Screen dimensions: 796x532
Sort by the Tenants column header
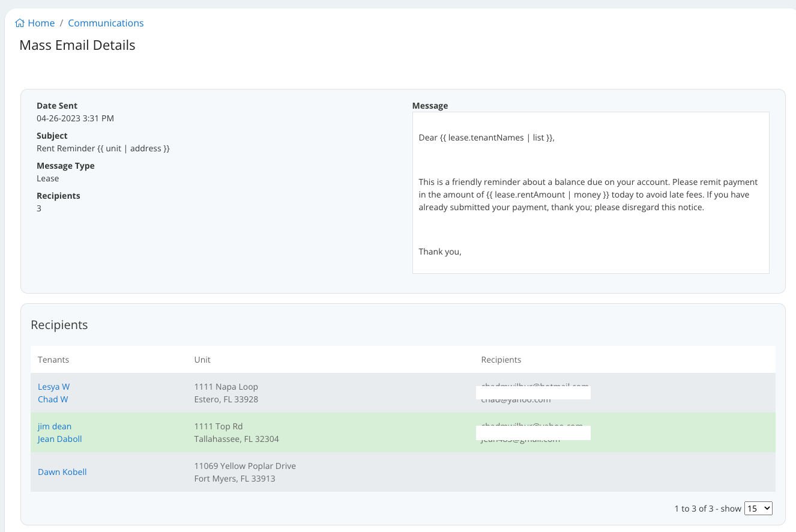pyautogui.click(x=53, y=360)
